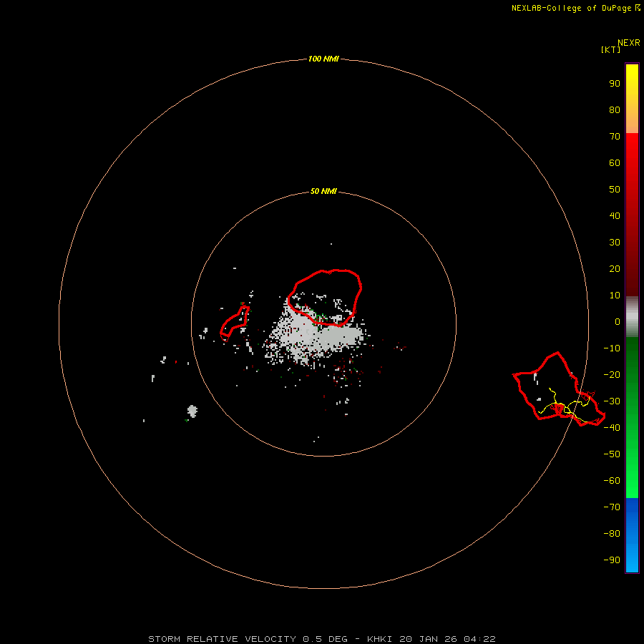Viewport: 644px width, 644px height.
Task: Click the 50 value on the velocity scale
Action: tap(615, 190)
